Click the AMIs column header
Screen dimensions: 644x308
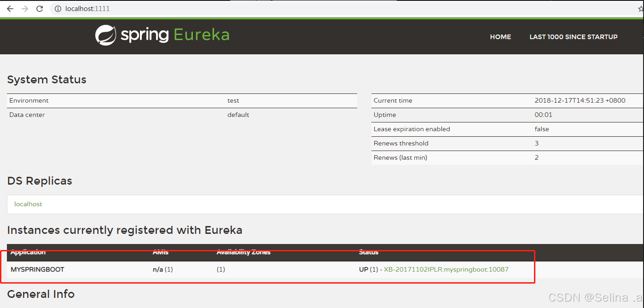[x=160, y=252]
